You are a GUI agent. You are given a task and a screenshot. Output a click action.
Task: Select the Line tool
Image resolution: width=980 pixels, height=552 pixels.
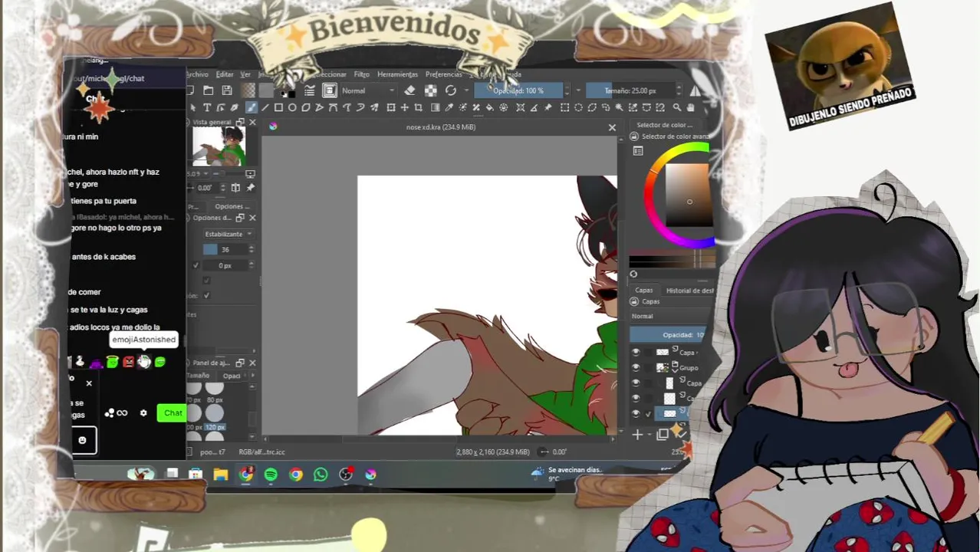[265, 108]
